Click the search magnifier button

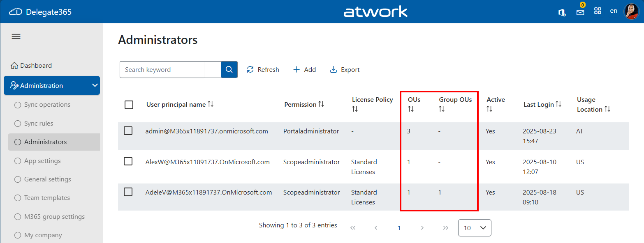[229, 69]
